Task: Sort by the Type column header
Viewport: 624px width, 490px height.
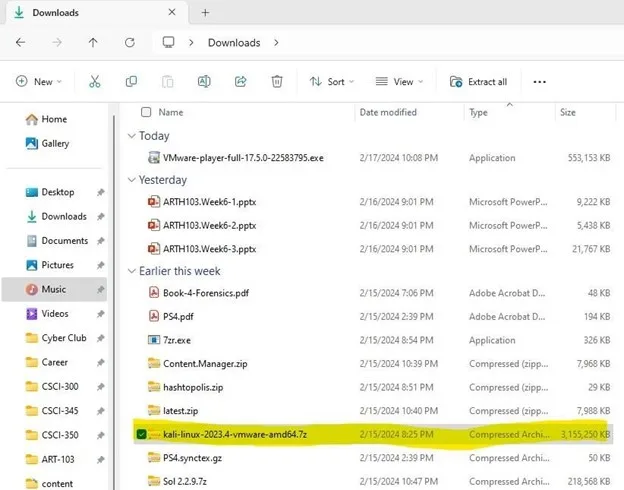Action: [x=478, y=113]
